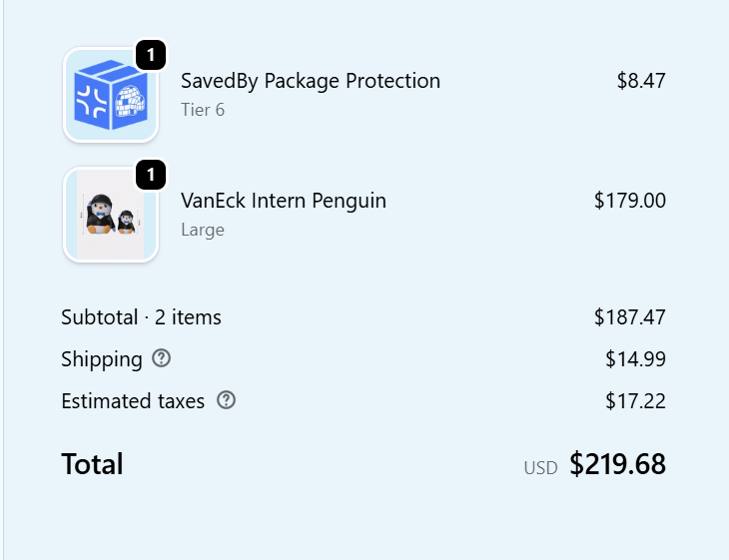Click the $187.47 subtotal amount

(x=629, y=317)
